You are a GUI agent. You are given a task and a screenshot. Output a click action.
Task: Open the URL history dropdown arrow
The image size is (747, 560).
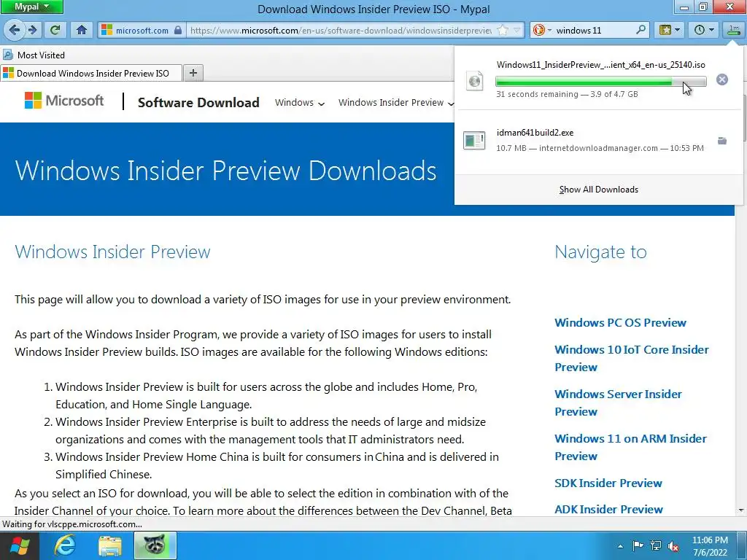point(517,31)
